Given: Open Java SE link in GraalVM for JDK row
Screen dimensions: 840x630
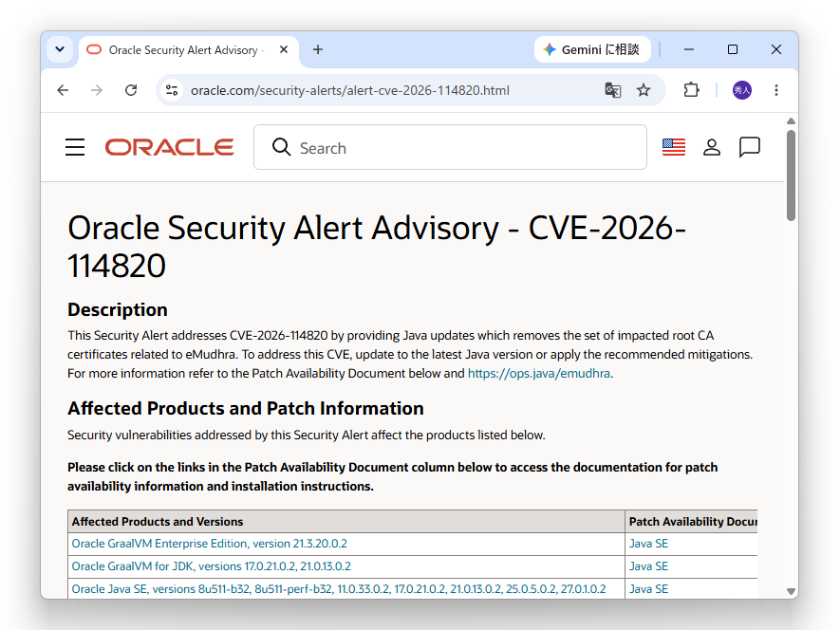Looking at the screenshot, I should coord(649,566).
